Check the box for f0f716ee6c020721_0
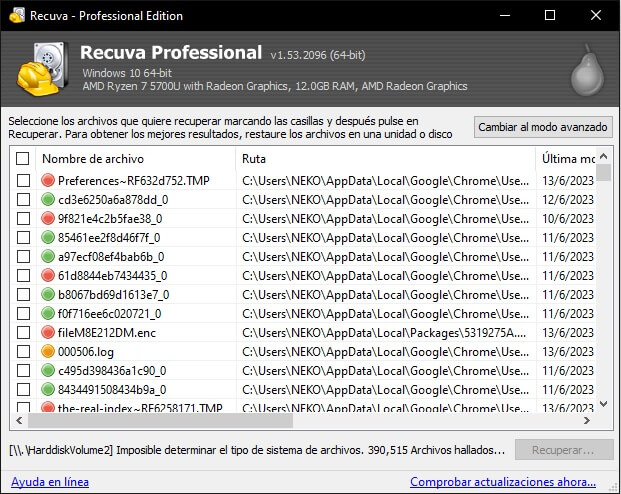 click(x=23, y=314)
